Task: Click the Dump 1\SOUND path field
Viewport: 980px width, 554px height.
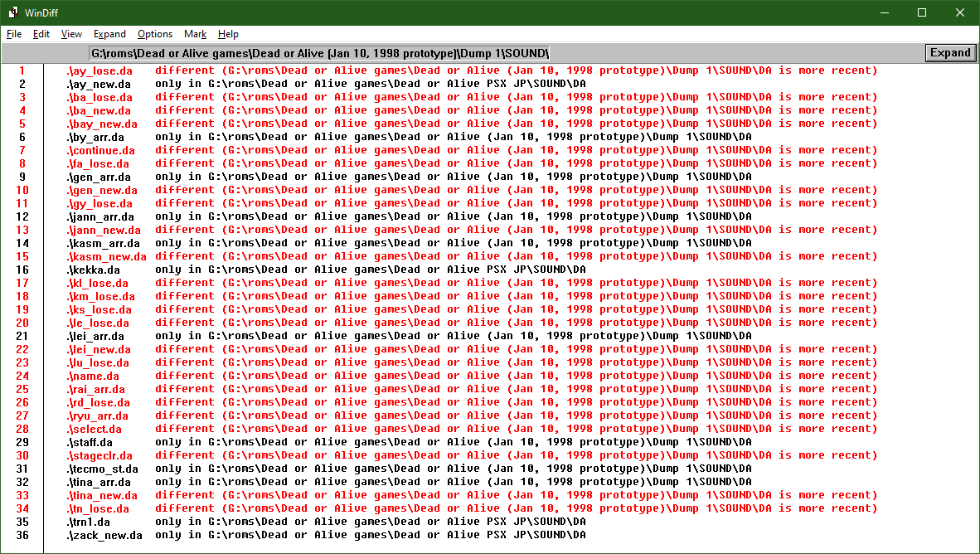Action: pos(319,53)
